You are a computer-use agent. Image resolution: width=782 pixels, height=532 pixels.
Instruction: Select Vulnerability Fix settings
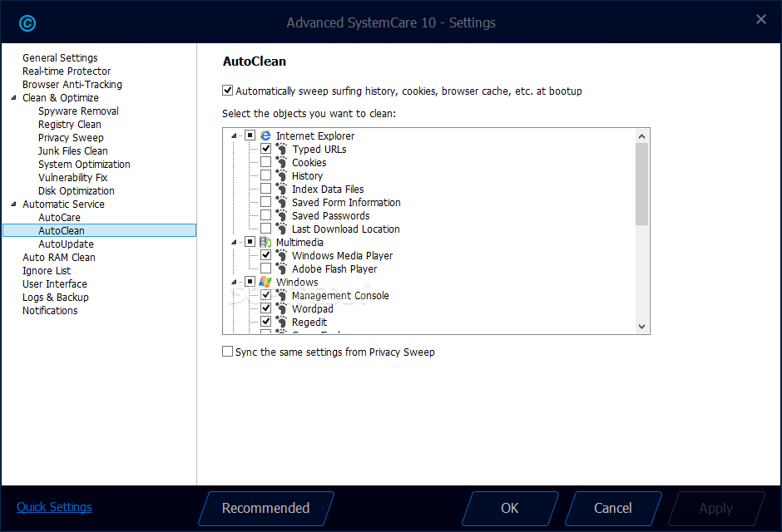coord(72,177)
